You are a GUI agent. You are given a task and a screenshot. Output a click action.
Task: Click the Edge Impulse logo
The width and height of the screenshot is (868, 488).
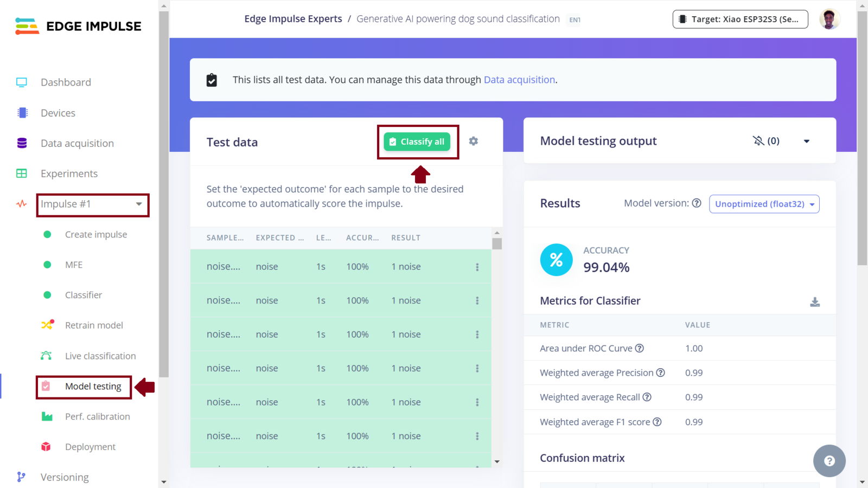coord(79,26)
